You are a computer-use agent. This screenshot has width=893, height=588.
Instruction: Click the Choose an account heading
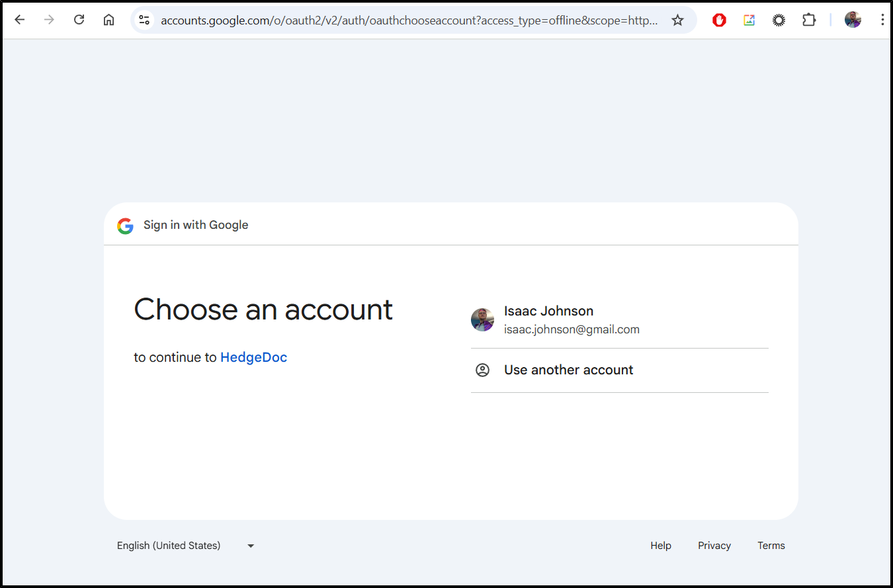pos(263,309)
